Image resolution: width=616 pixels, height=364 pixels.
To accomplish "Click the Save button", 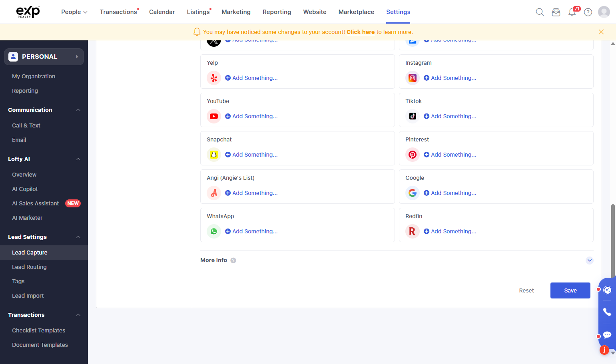I will (570, 290).
